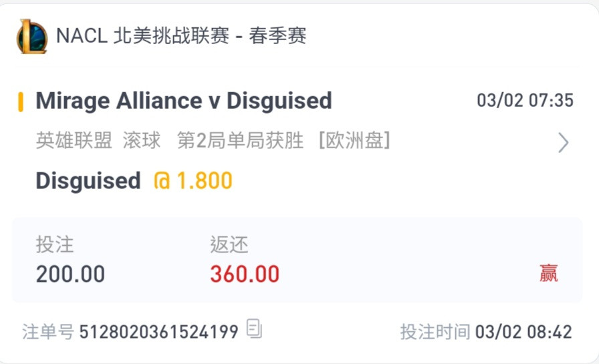Select the Disguised pick name
Image resolution: width=599 pixels, height=364 pixels.
(88, 180)
